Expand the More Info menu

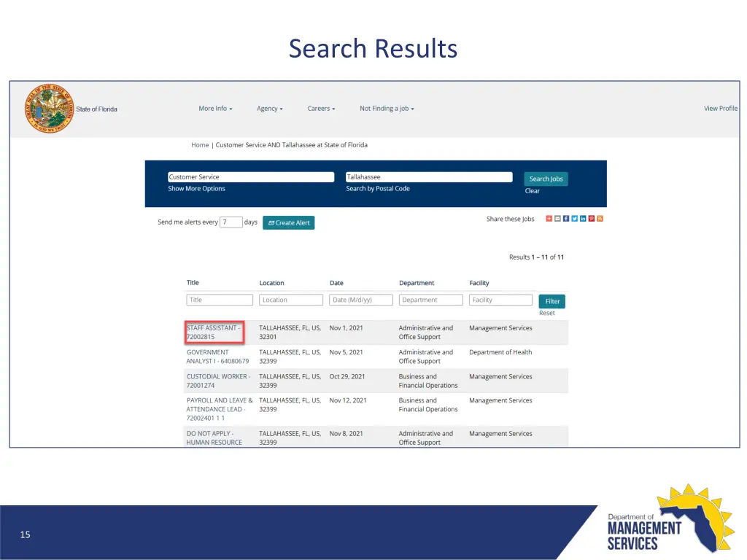point(215,109)
